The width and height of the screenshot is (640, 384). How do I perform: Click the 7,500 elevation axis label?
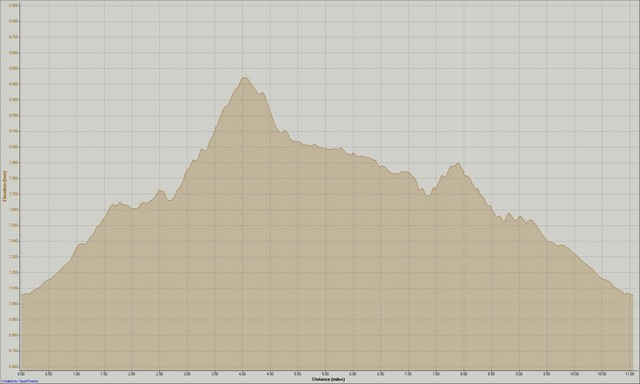point(13,225)
